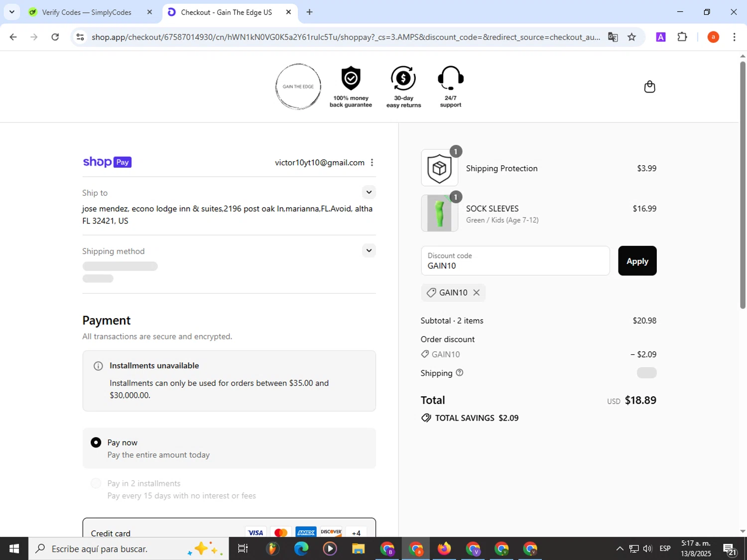Click the Shipping Protection product thumbnail

tap(439, 168)
